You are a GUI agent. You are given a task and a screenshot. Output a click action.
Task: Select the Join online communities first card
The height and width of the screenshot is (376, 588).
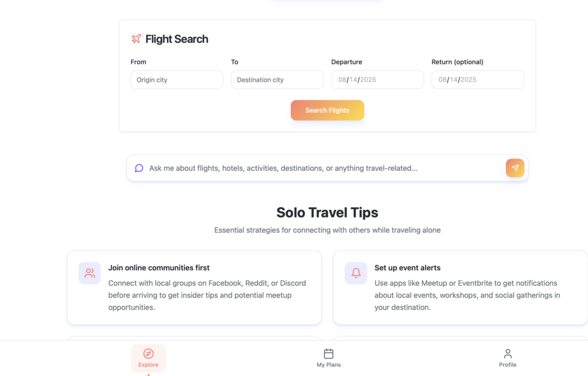point(194,287)
